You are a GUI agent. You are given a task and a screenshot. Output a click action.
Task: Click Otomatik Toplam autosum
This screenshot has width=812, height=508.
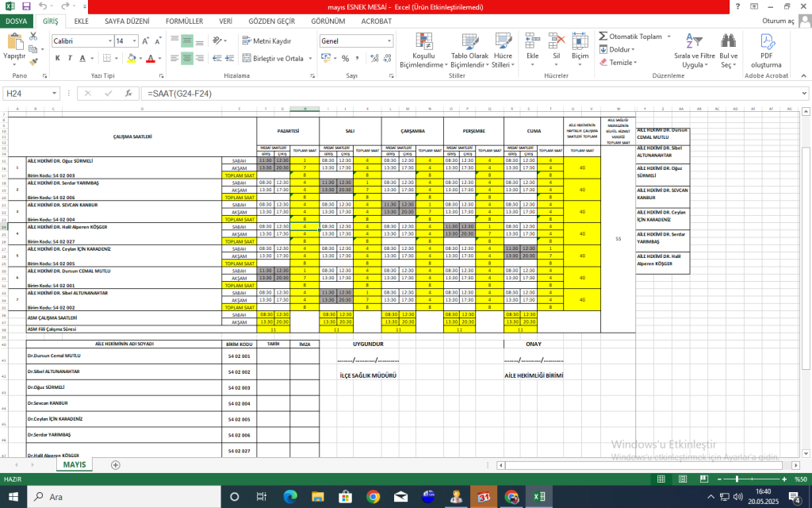coord(630,37)
